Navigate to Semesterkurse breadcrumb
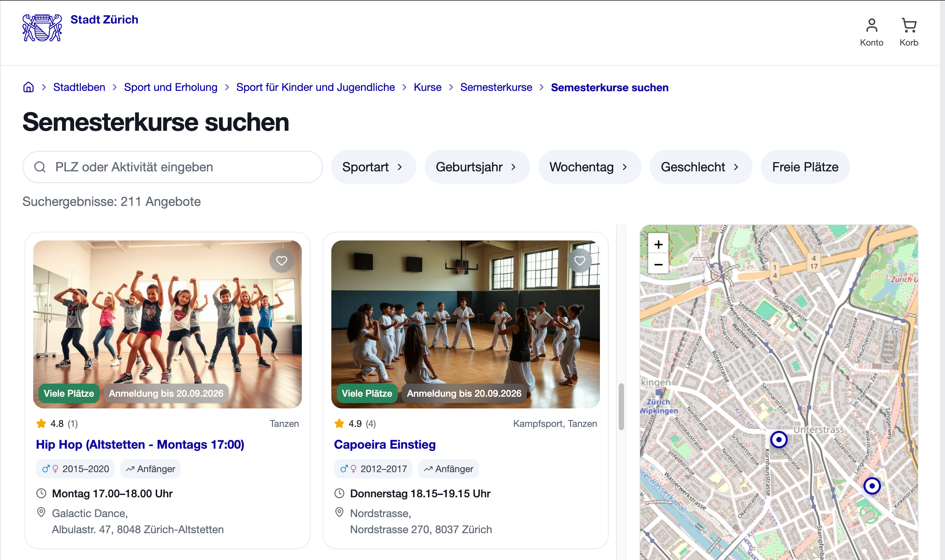Viewport: 945px width, 560px height. [x=496, y=87]
